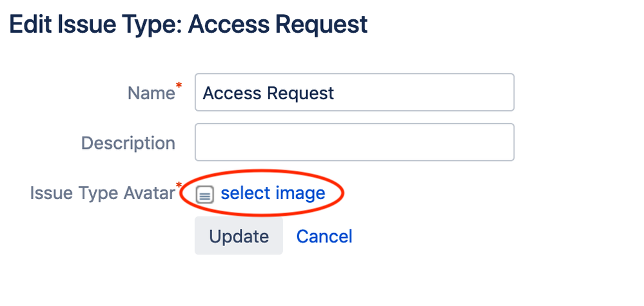This screenshot has width=644, height=306.
Task: Click into the empty Description field
Action: [x=355, y=142]
